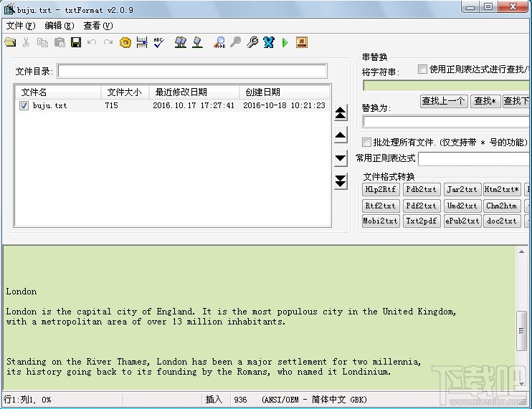Screen dimensions: 532x409
Task: Move file down one position arrow
Action: tap(341, 158)
